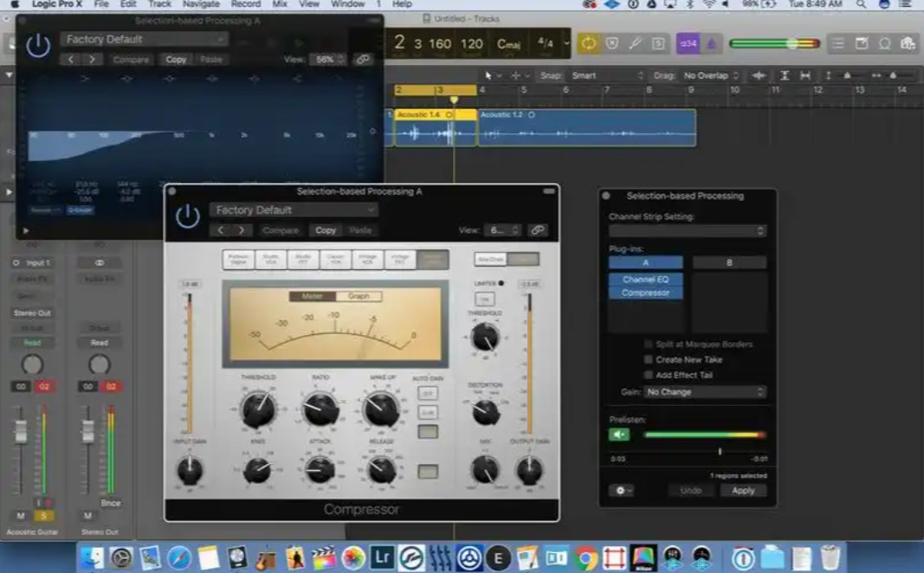Open Finder from the Dock
This screenshot has height=573, width=924.
point(92,557)
